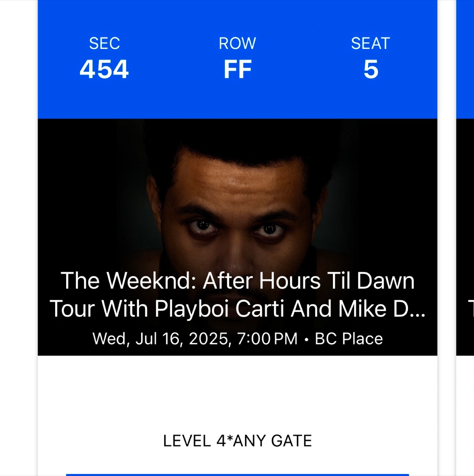Tap the SEC label
The width and height of the screenshot is (474, 476).
pos(104,43)
